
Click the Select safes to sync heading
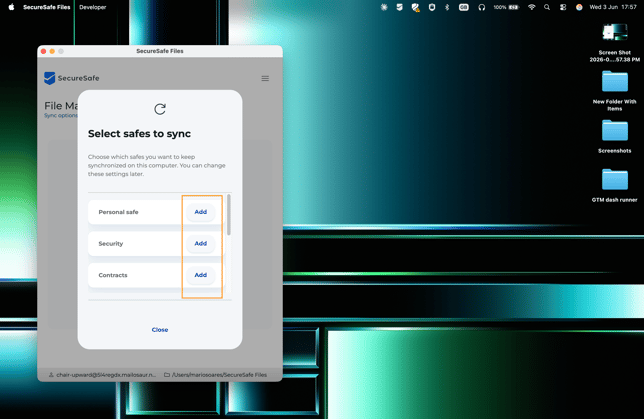click(139, 134)
